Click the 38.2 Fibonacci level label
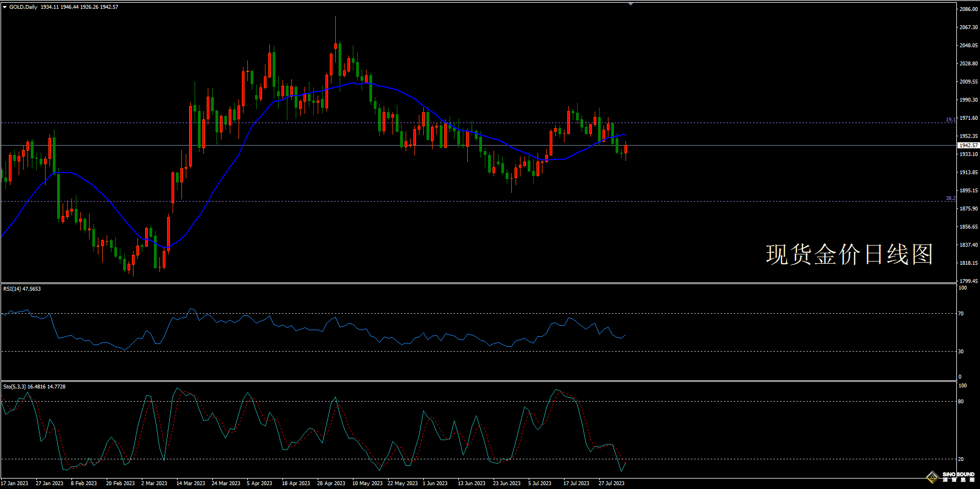The width and height of the screenshot is (980, 489). click(x=950, y=198)
